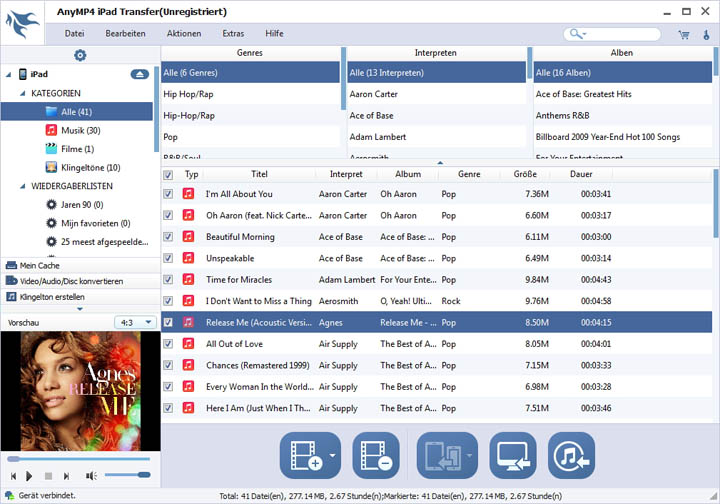This screenshot has width=720, height=504.
Task: Click the device connected status icon
Action: [x=9, y=495]
